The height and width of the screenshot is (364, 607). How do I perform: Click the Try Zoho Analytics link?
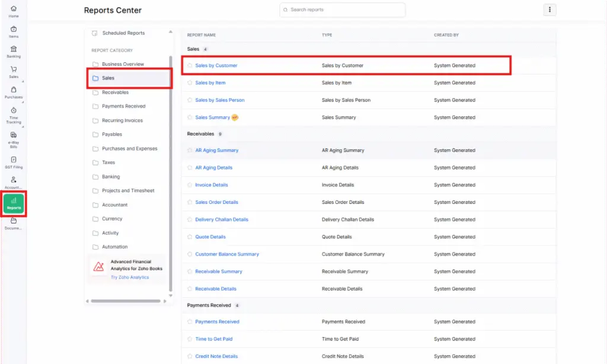coord(130,277)
